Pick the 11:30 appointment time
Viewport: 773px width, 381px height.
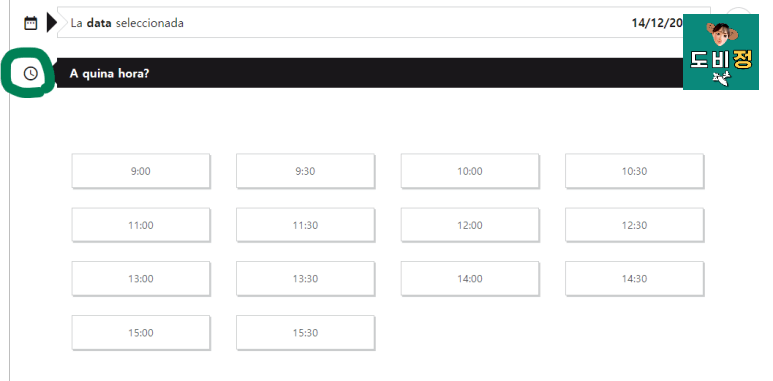[x=306, y=225]
